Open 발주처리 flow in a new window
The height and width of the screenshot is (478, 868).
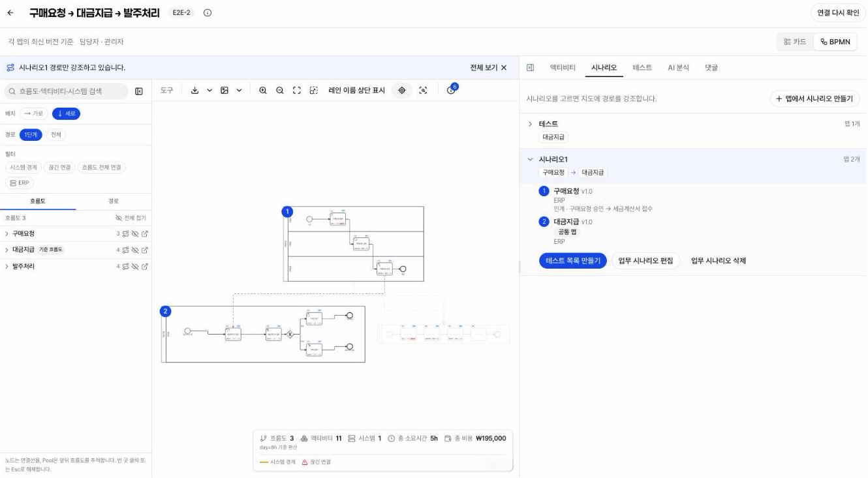(x=145, y=267)
